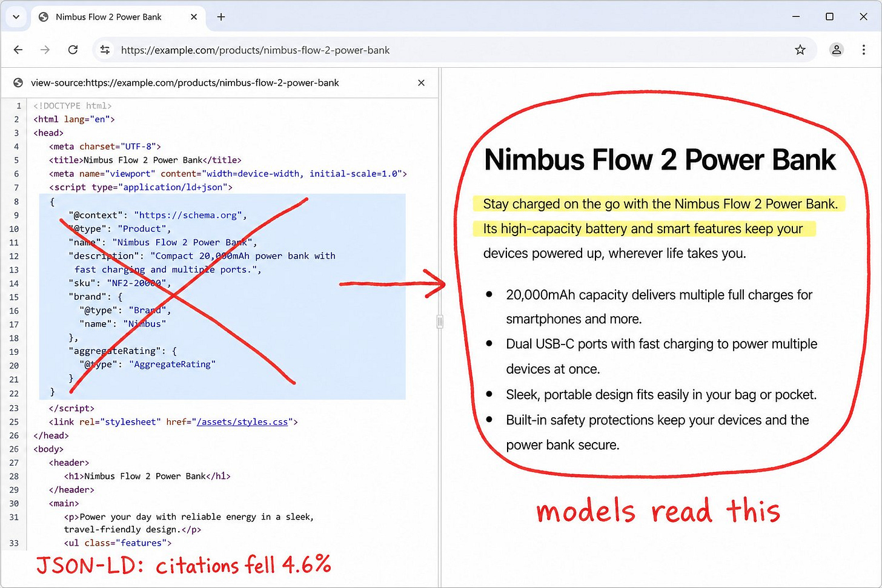
Task: Close the view-source side panel
Action: click(422, 83)
